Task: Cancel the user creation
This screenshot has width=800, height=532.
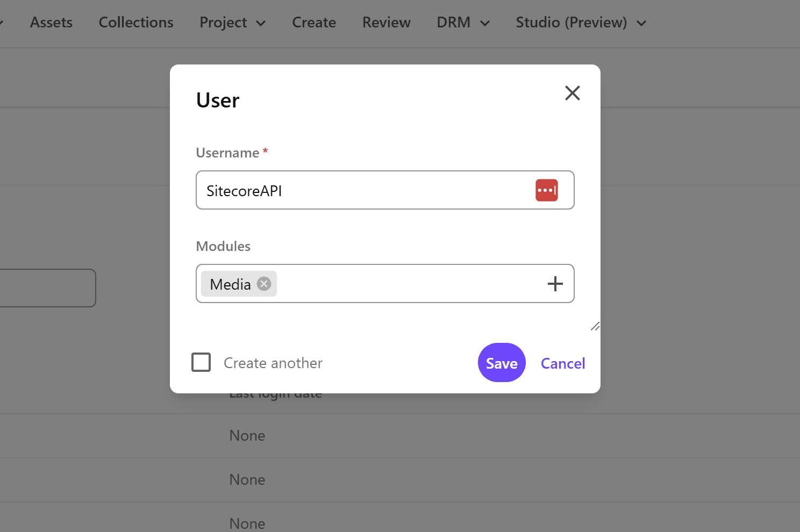Action: tap(562, 364)
